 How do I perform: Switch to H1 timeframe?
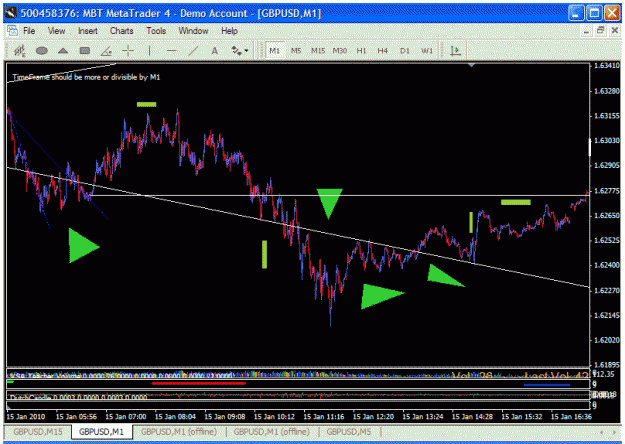click(x=361, y=51)
